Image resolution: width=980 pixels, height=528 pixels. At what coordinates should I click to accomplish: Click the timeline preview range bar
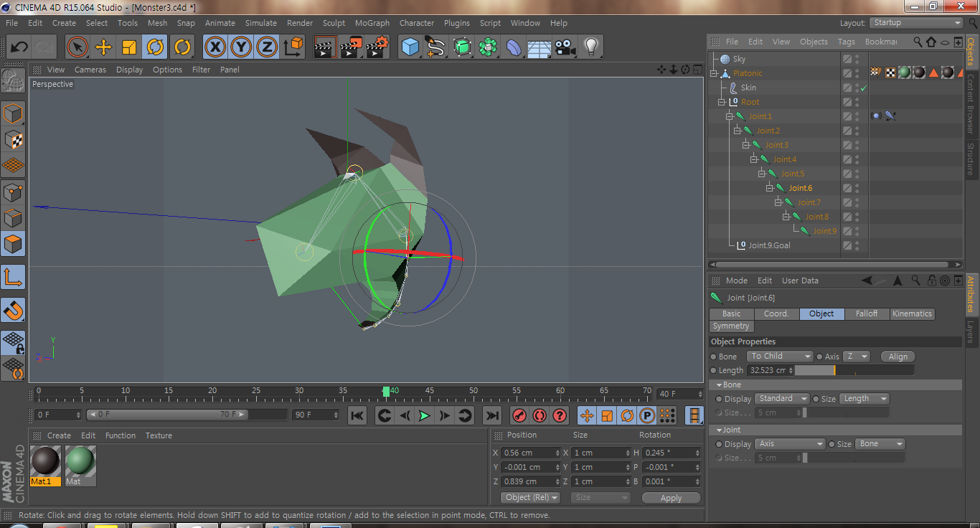[167, 415]
